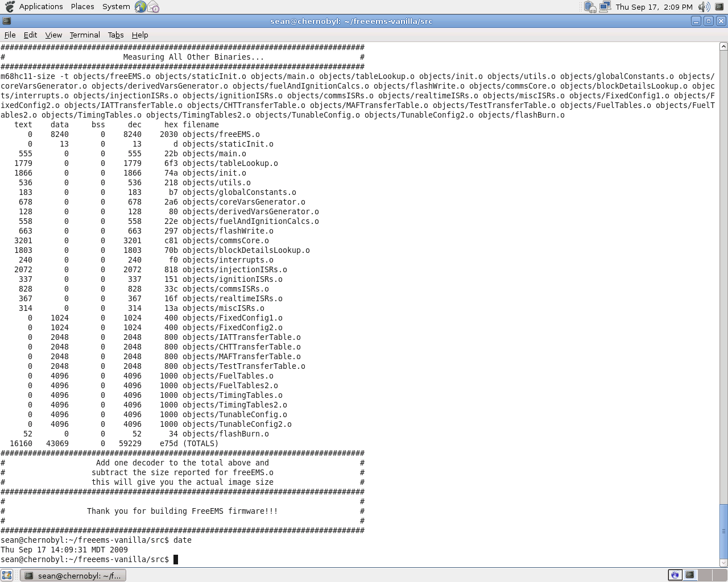Image resolution: width=728 pixels, height=582 pixels.
Task: Open the terminal window menu icon in title bar
Action: [6, 21]
